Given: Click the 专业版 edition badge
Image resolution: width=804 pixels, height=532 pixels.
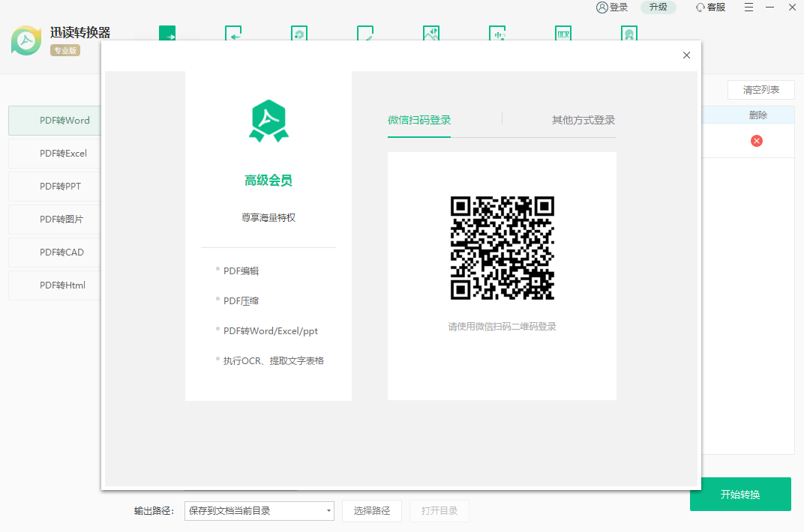Looking at the screenshot, I should [65, 50].
